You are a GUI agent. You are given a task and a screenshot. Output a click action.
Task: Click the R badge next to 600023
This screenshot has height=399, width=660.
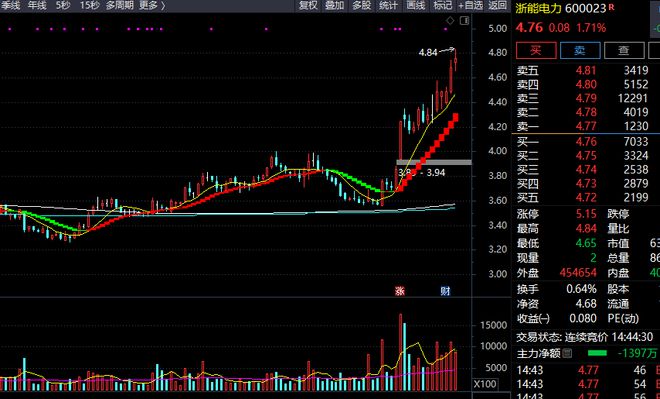point(611,7)
